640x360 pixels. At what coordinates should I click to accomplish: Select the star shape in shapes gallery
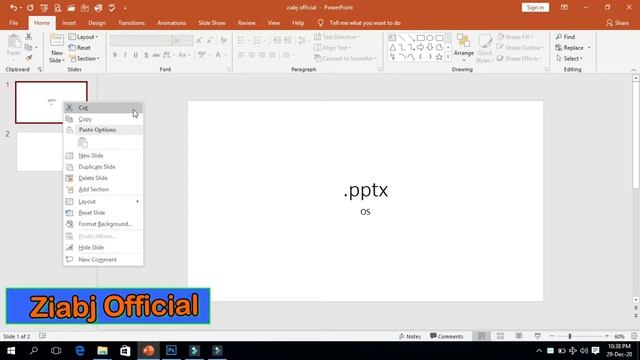[439, 57]
